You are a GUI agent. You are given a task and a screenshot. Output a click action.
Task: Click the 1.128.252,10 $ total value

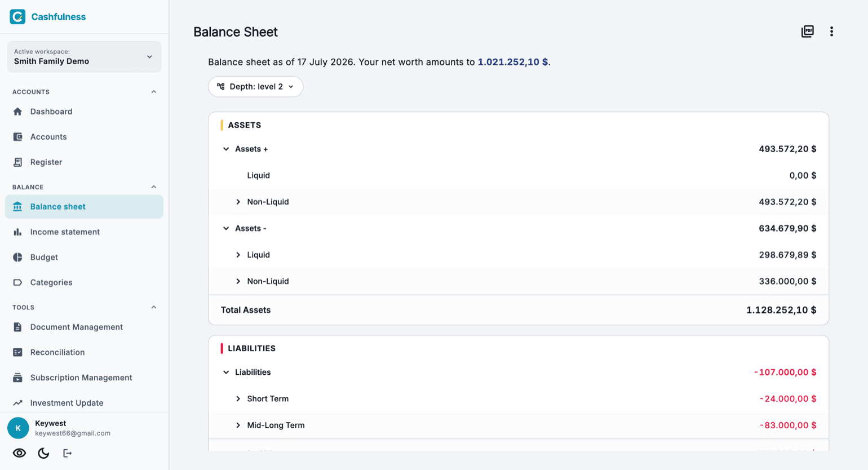781,310
